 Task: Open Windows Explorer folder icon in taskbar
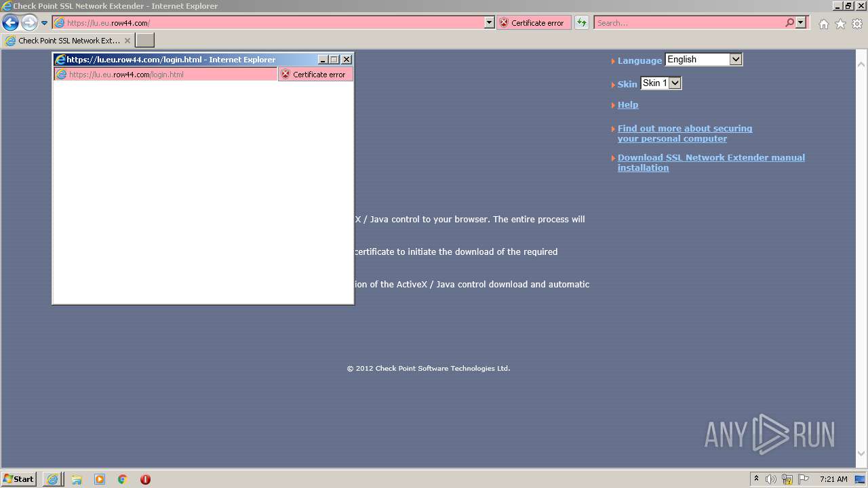click(x=77, y=479)
